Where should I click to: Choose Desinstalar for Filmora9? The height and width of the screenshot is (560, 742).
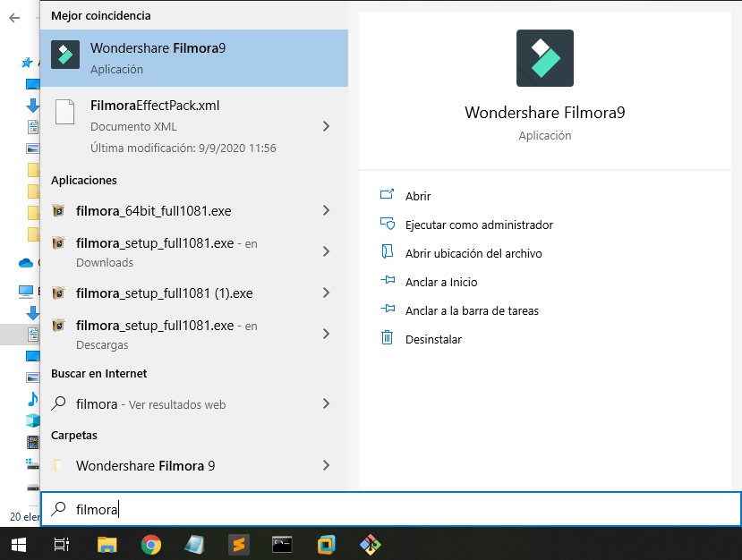433,340
